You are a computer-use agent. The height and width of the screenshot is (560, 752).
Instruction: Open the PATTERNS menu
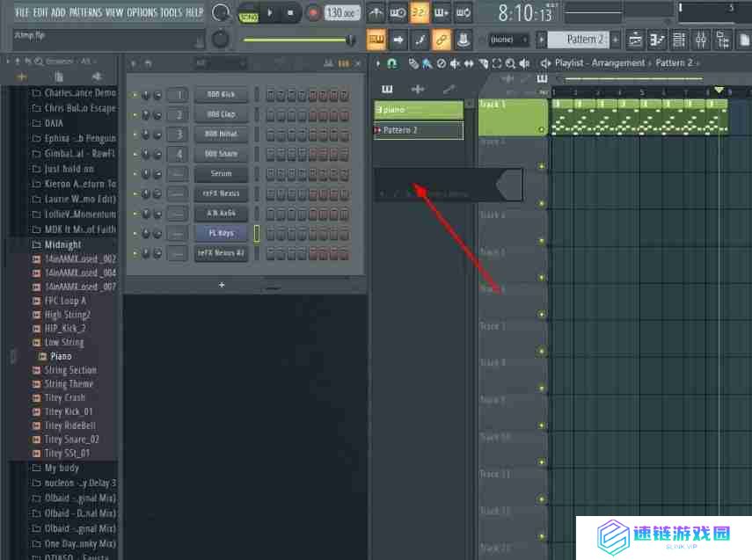[86, 12]
